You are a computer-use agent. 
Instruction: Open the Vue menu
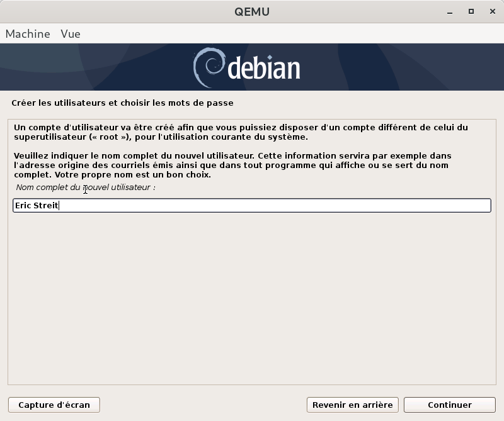coord(71,34)
